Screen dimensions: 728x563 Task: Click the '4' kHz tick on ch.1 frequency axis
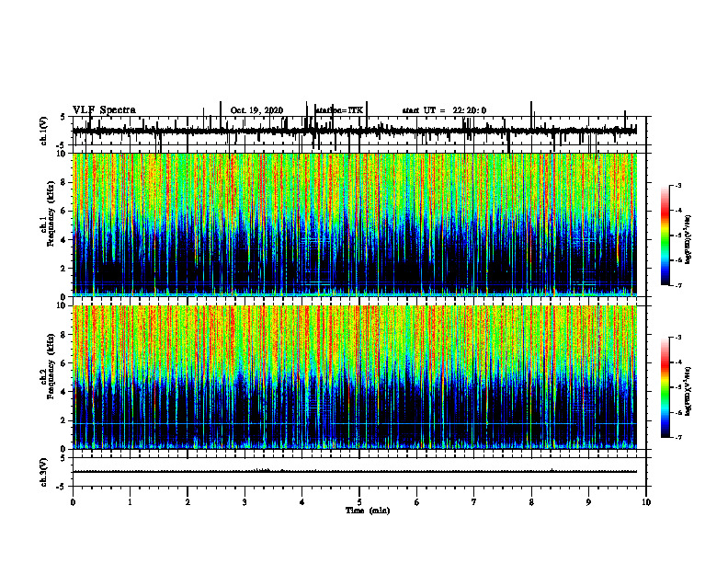[64, 240]
